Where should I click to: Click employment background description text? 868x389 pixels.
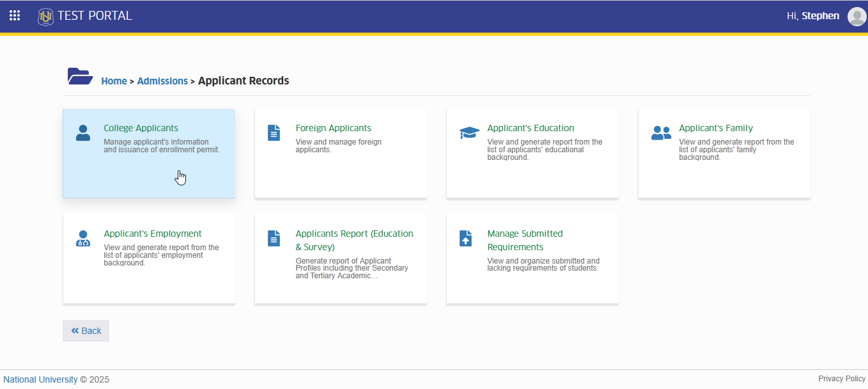pyautogui.click(x=161, y=255)
